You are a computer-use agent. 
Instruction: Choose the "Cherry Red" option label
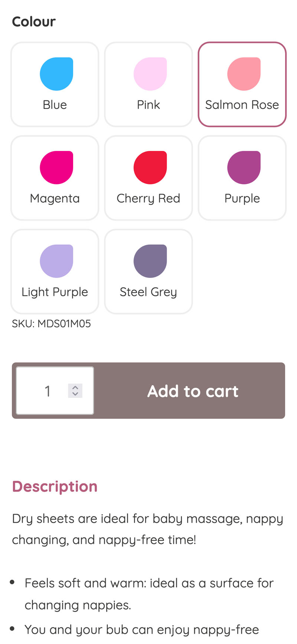click(148, 199)
